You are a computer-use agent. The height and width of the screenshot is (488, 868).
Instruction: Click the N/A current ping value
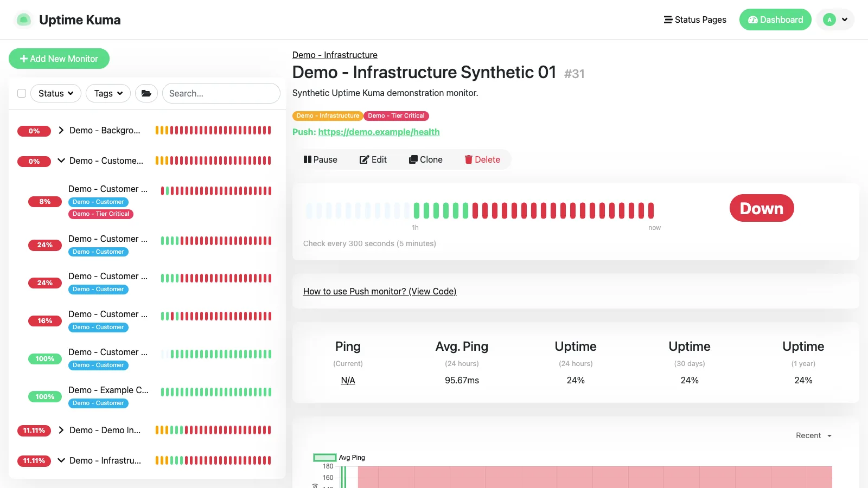pyautogui.click(x=348, y=380)
